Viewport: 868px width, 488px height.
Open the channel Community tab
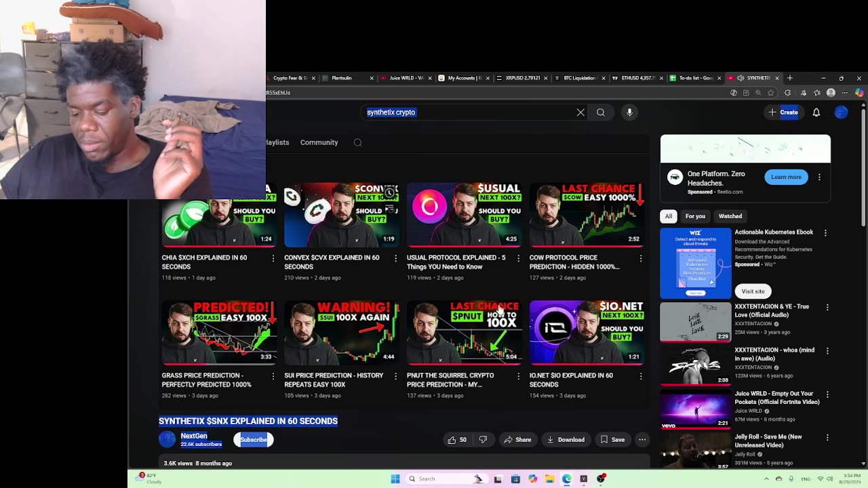tap(319, 142)
